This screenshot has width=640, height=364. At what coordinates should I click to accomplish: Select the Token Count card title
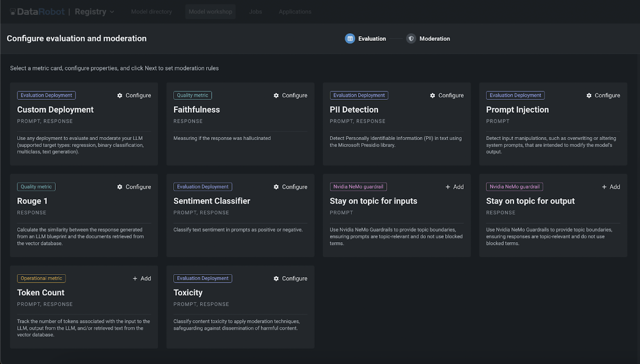41,292
